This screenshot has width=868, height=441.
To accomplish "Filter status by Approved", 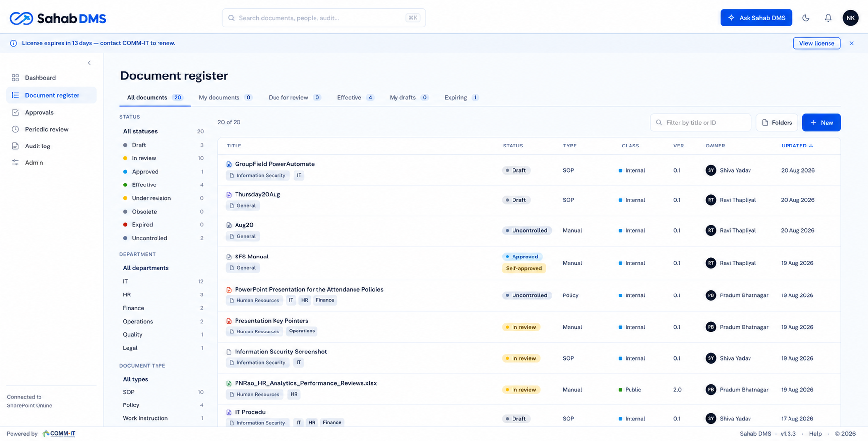I will [163, 172].
